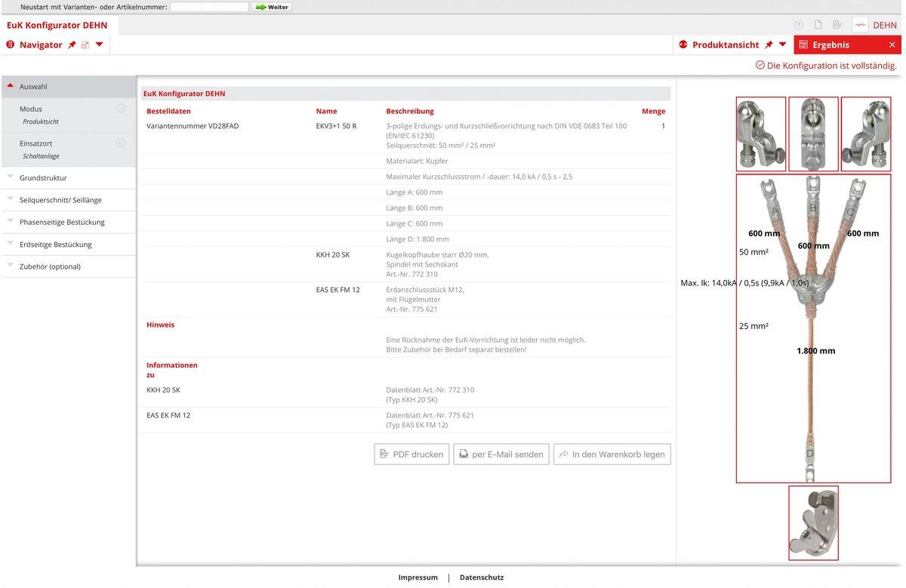
Task: Click the PDF drucken button
Action: 411,454
